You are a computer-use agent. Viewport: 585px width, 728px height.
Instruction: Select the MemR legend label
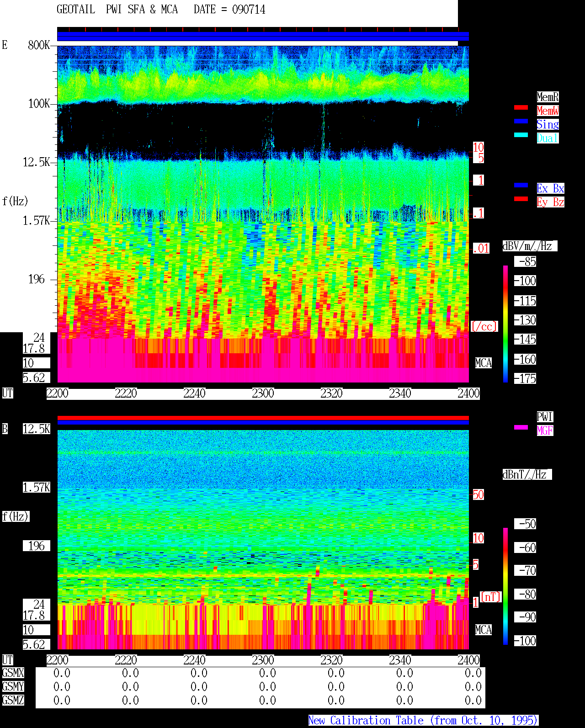click(548, 97)
